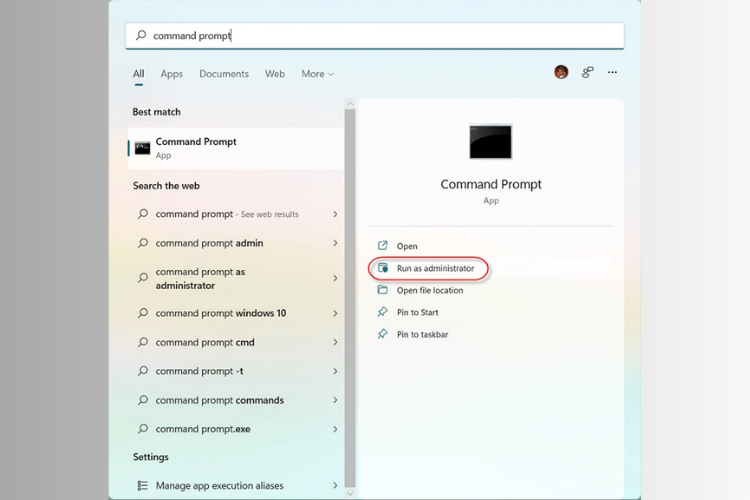Expand 'command prompt admin' chevron arrow
750x500 pixels.
pos(335,243)
